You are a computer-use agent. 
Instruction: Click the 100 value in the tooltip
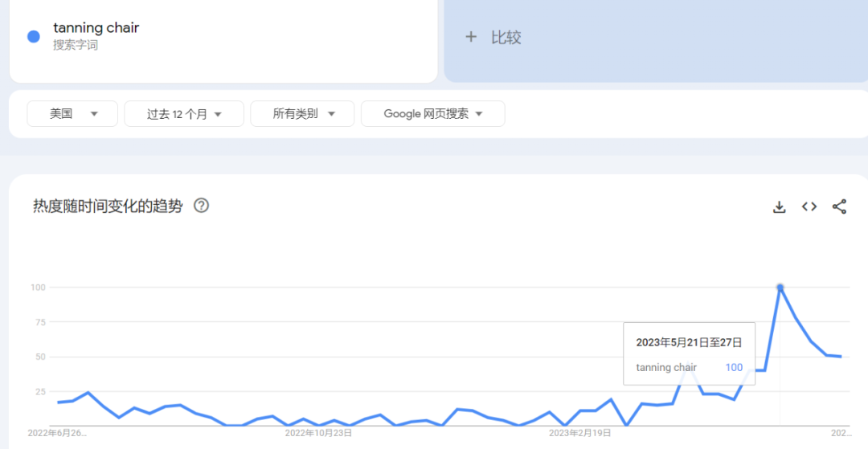pyautogui.click(x=733, y=368)
